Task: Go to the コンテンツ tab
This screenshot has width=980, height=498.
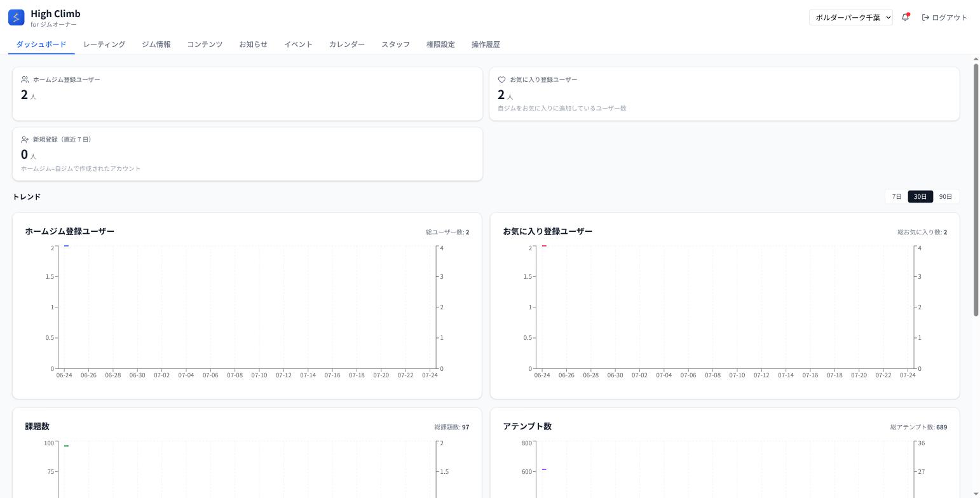Action: pyautogui.click(x=205, y=44)
